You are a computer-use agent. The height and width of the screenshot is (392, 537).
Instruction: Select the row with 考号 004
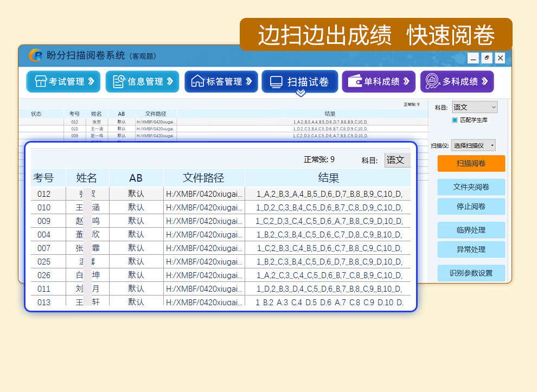coord(221,235)
